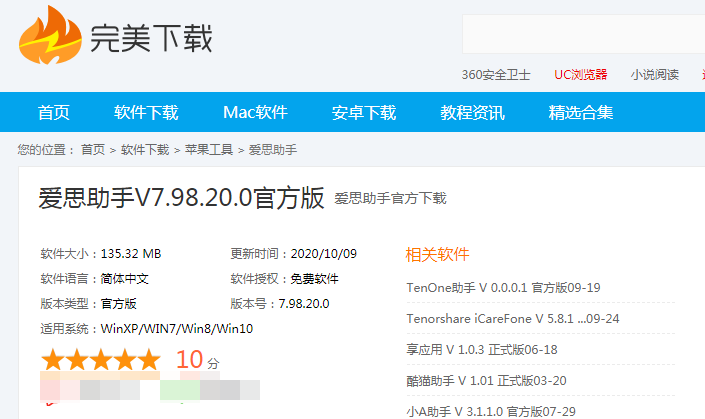Open Tenorshare iCareFone V 5.8.1 related link

coord(513,318)
